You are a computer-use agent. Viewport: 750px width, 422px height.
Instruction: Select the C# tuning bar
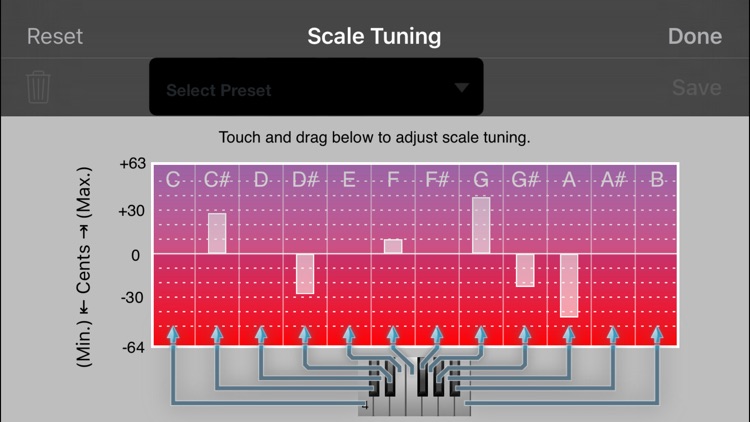click(x=217, y=233)
